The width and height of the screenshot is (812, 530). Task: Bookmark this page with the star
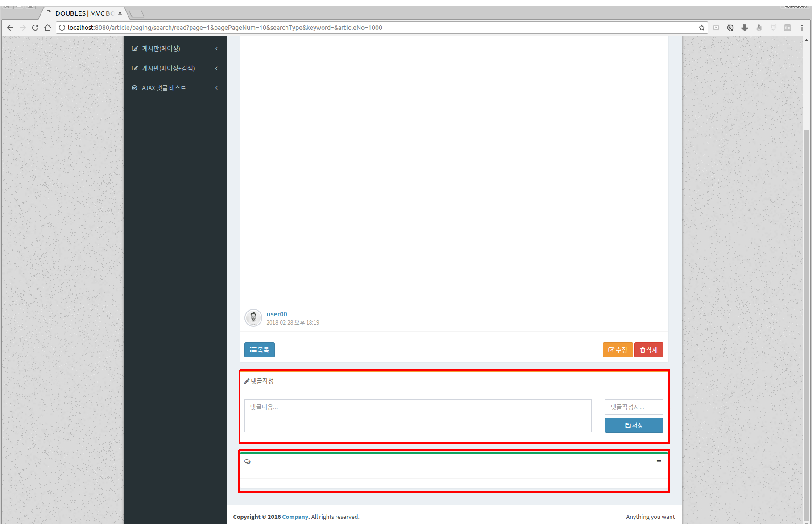702,28
